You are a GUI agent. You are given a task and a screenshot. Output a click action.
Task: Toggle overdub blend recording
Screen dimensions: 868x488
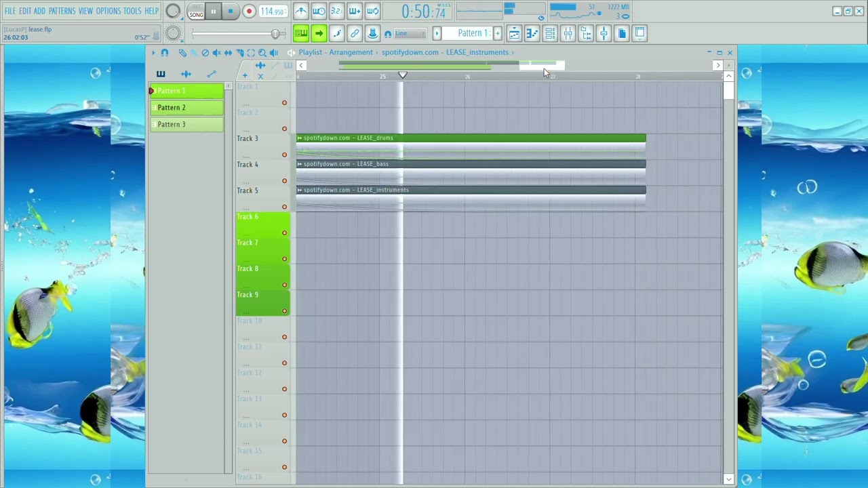(355, 11)
